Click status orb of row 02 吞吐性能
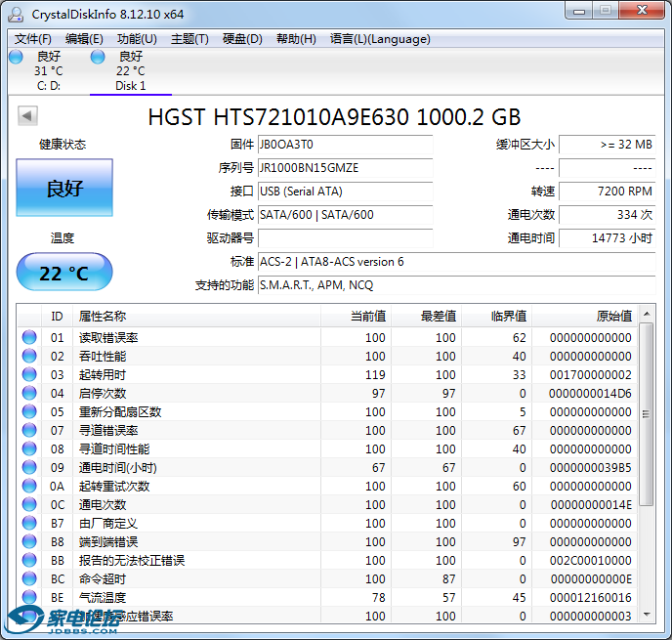This screenshot has width=672, height=640. tap(29, 356)
